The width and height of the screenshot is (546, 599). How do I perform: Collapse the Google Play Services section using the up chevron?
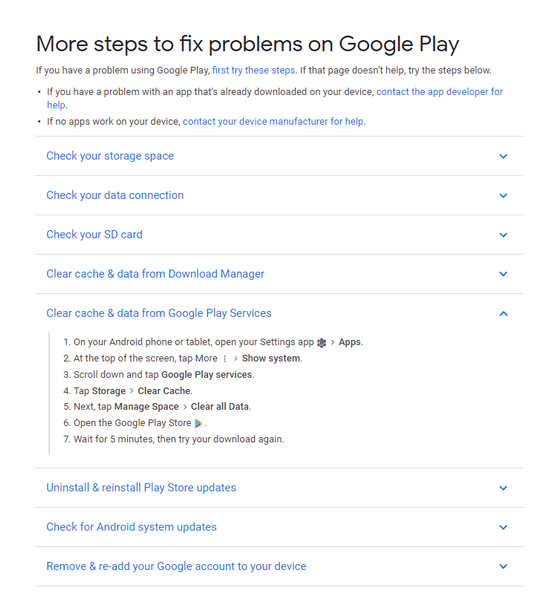tap(503, 314)
